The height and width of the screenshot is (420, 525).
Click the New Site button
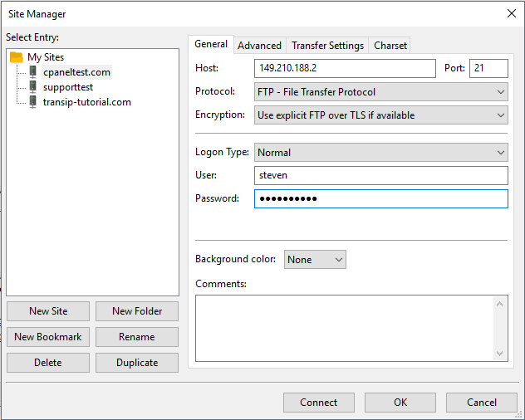(48, 311)
